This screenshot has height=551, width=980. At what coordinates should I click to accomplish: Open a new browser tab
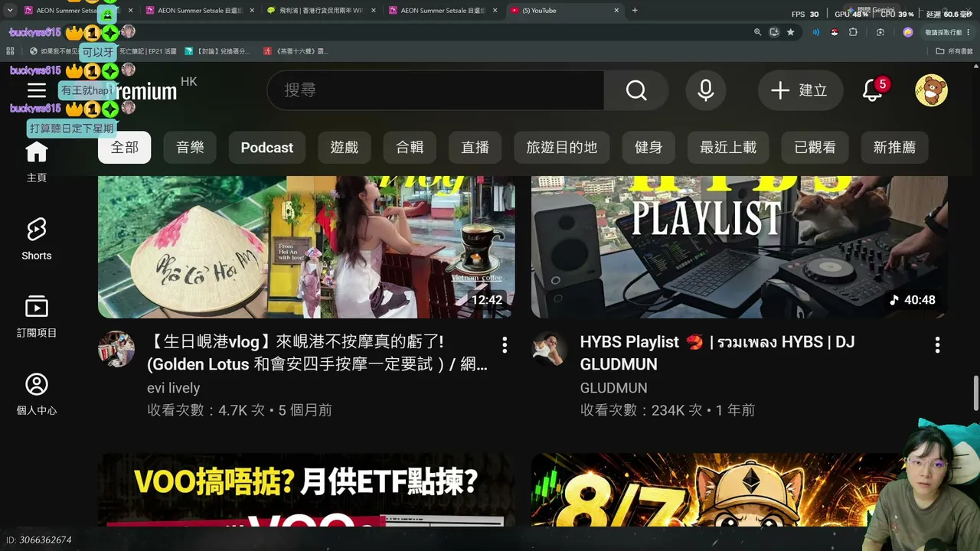click(x=635, y=11)
